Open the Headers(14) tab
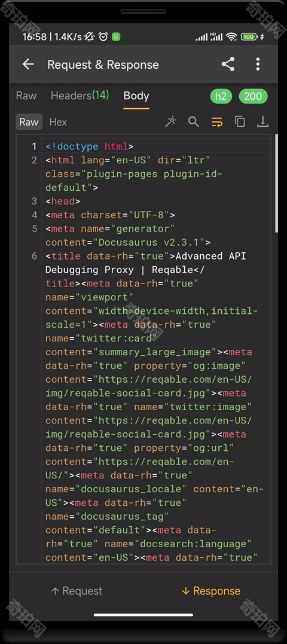This screenshot has height=644, width=287. [80, 96]
